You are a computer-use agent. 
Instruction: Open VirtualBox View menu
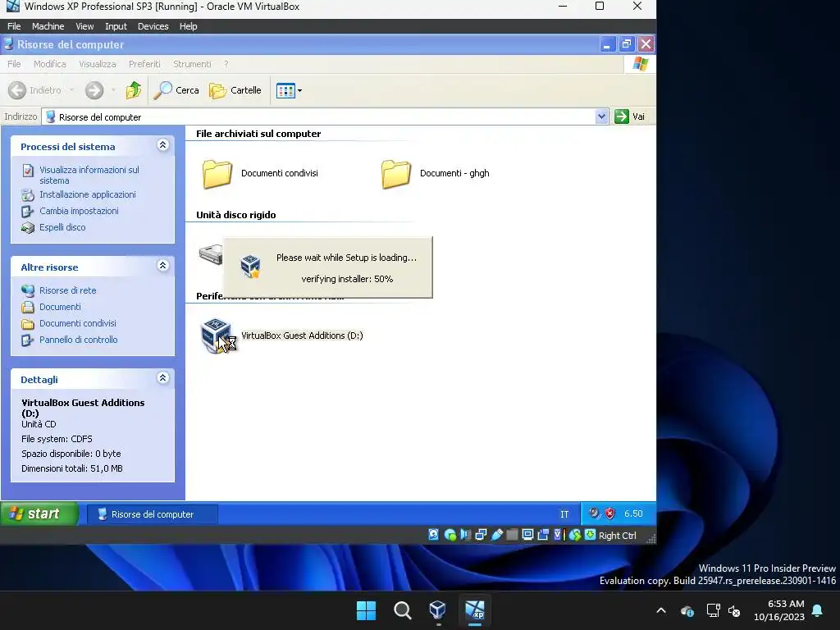click(x=84, y=26)
